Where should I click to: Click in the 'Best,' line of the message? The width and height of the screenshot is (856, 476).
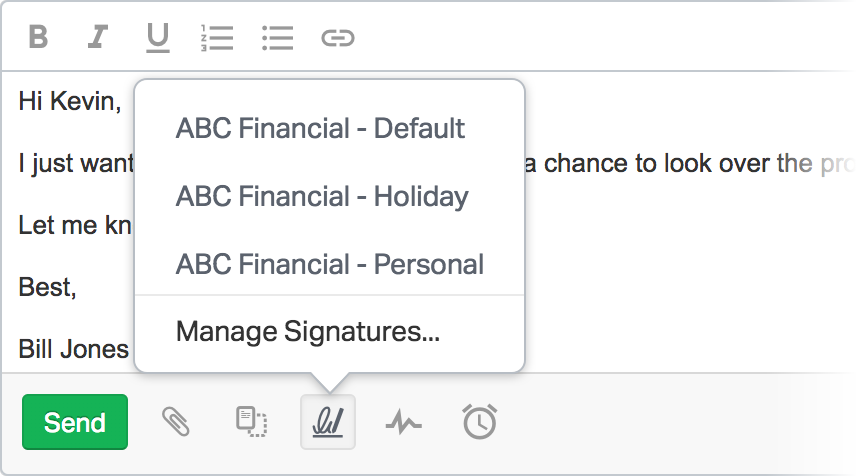pos(47,287)
